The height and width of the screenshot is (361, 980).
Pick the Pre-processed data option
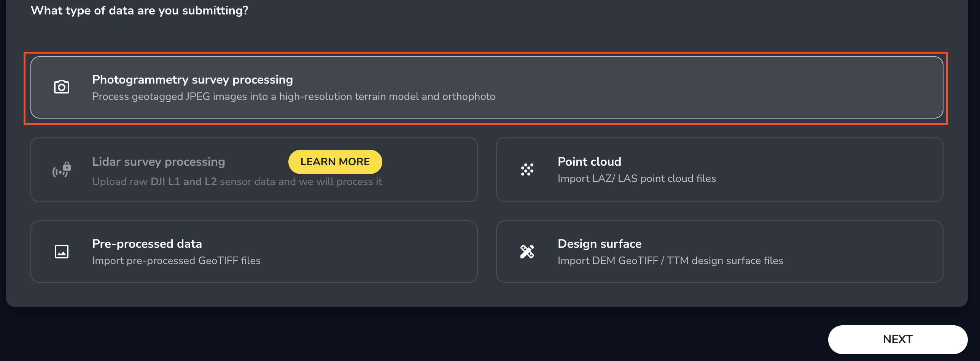147,244
